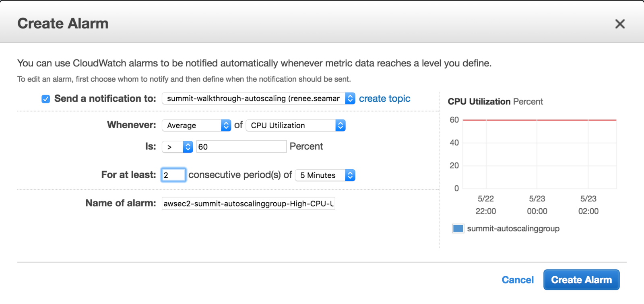Click the Cancel link
This screenshot has height=304, width=644.
[518, 280]
